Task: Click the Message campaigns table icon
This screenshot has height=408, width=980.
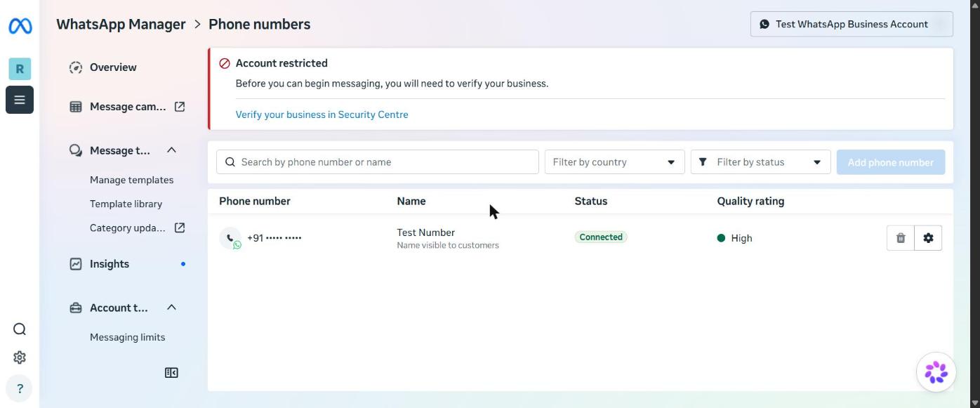Action: tap(76, 107)
